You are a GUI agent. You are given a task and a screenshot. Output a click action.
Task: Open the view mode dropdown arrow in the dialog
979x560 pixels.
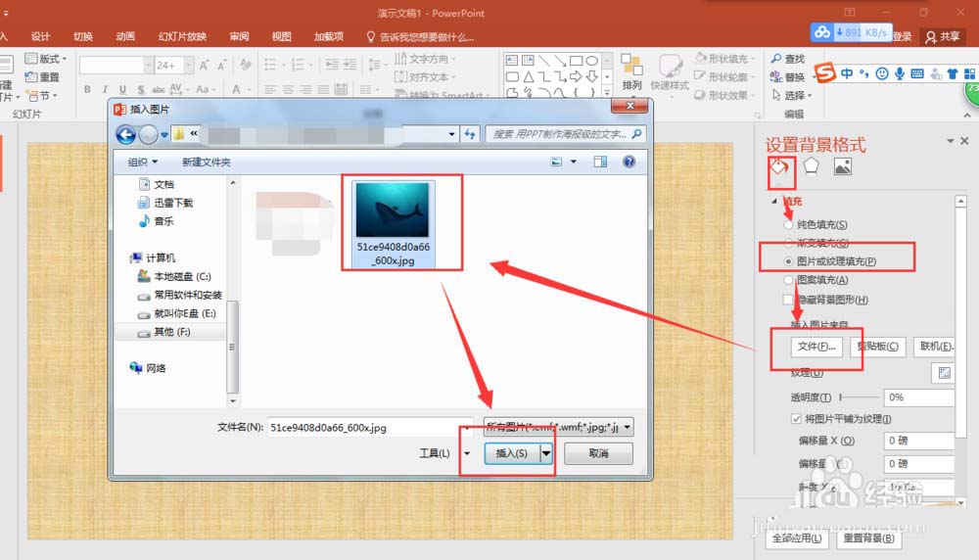point(573,162)
